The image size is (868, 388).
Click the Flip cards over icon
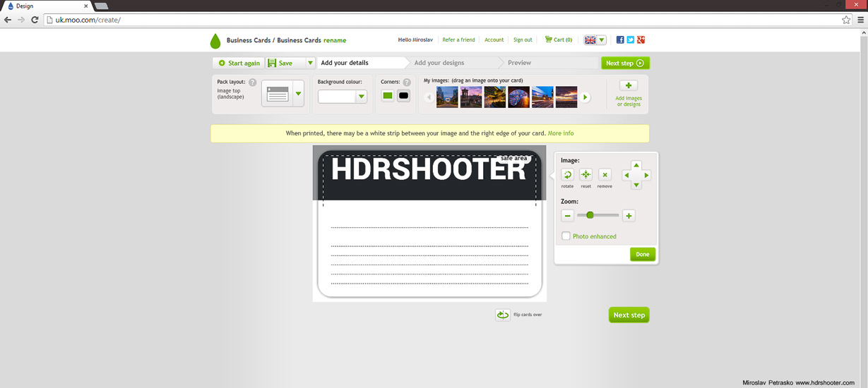(503, 315)
